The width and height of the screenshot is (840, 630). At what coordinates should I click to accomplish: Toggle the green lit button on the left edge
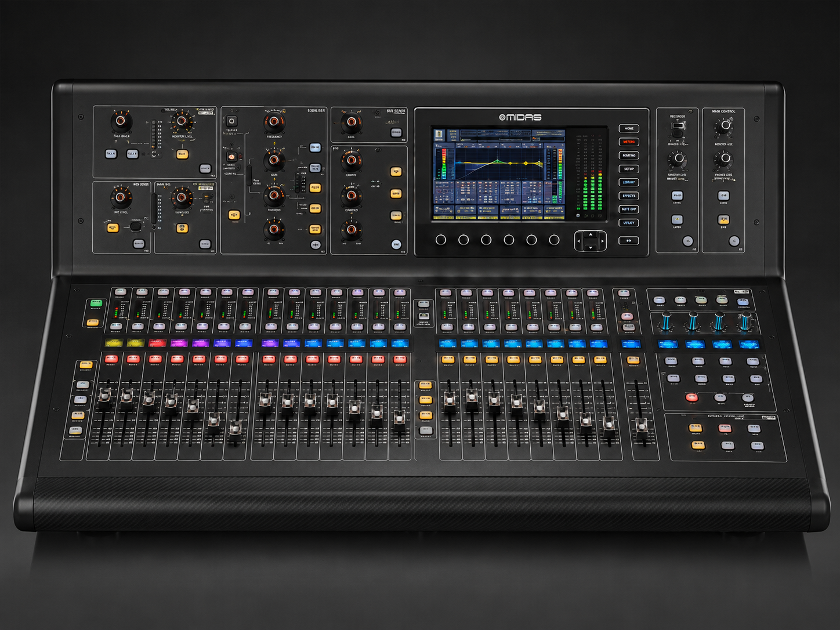96,303
